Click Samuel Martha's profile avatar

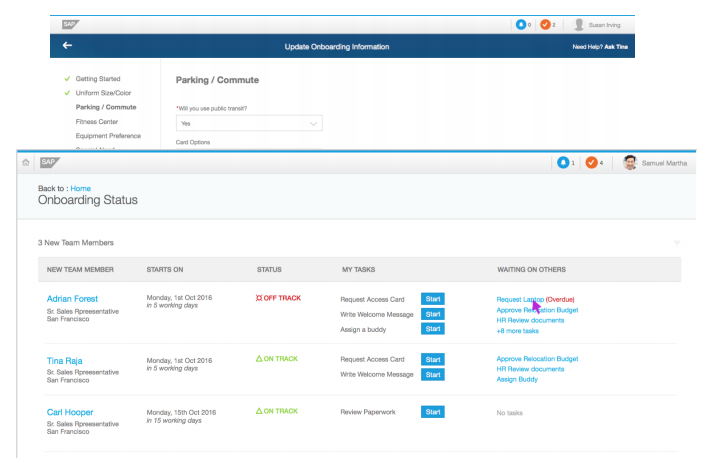coord(630,163)
